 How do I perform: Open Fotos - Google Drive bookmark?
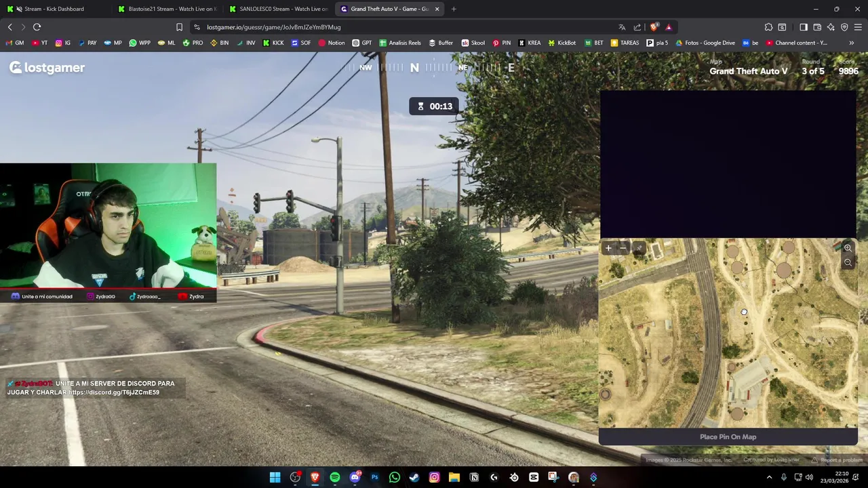[x=705, y=43]
